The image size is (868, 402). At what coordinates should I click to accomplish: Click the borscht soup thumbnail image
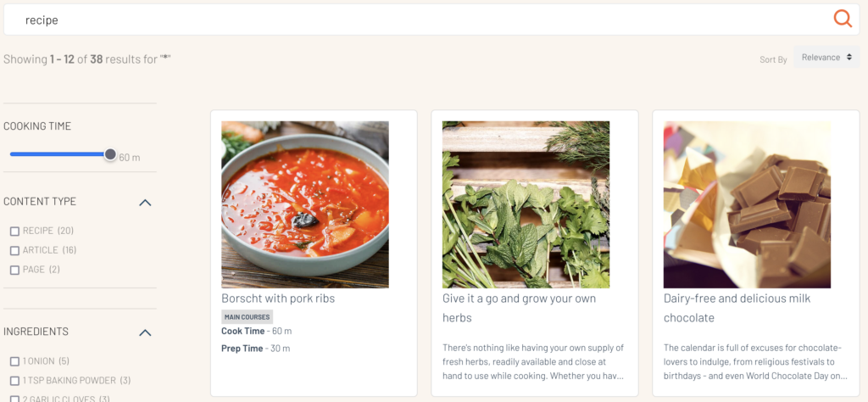305,204
